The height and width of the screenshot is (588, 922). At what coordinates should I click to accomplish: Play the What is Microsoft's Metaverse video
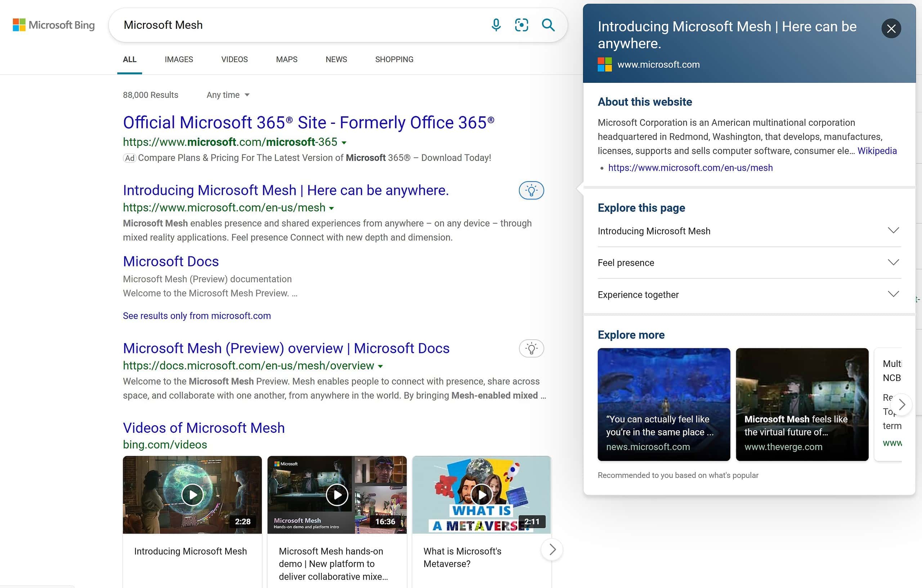[x=481, y=495]
